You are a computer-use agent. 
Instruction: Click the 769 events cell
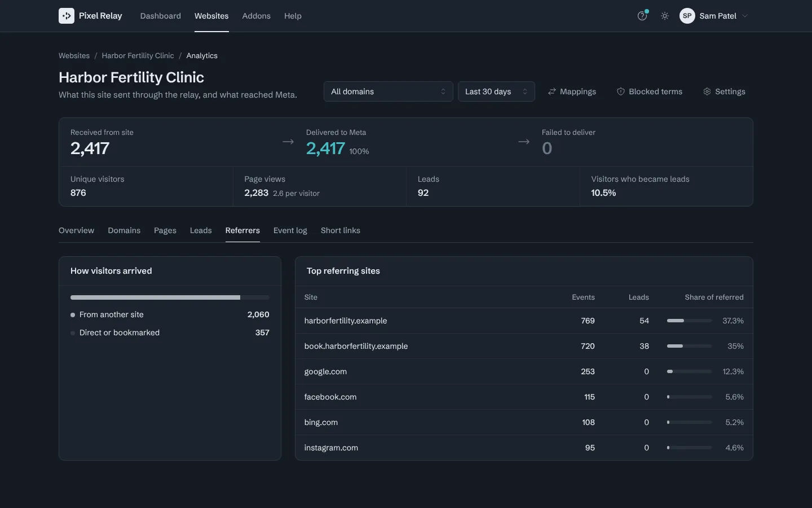coord(588,321)
